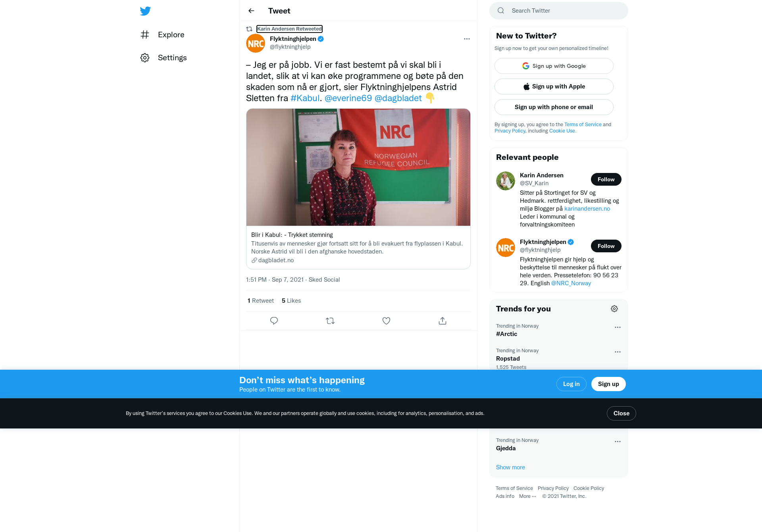Viewport: 762px width, 532px height.
Task: Open Explore in the sidebar
Action: [x=163, y=35]
